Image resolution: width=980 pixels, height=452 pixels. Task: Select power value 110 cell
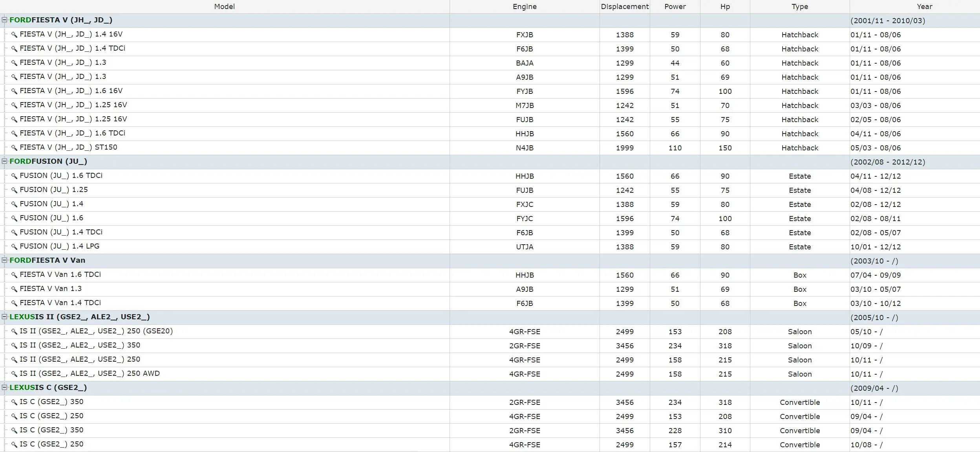[675, 148]
